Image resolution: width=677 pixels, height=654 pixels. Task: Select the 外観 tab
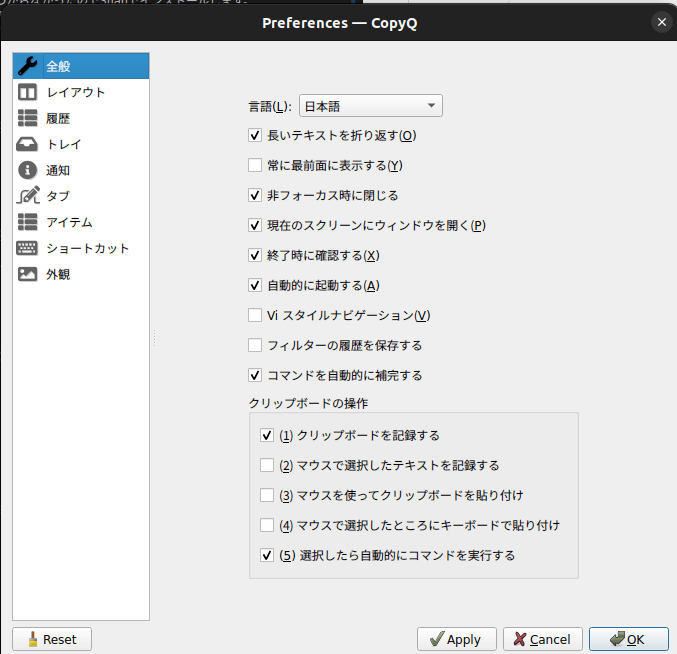pos(81,274)
